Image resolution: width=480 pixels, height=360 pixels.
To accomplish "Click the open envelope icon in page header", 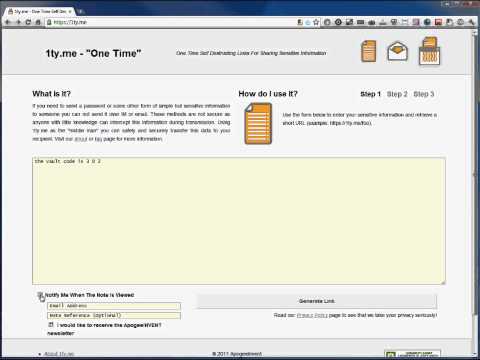I will pos(397,51).
